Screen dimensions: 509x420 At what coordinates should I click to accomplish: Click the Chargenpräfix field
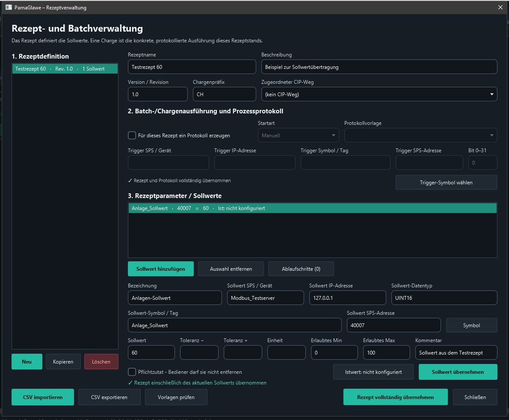(x=224, y=94)
